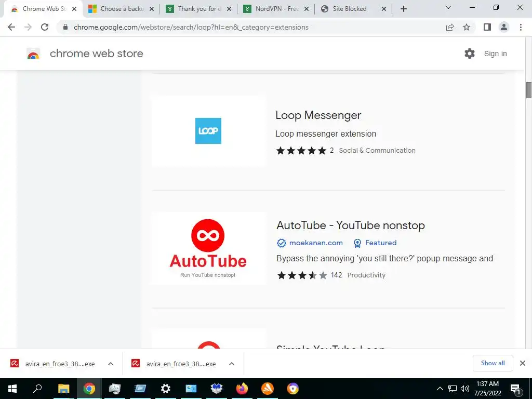Click the page vertical scrollbar thumb
This screenshot has width=532, height=399.
tap(528, 90)
